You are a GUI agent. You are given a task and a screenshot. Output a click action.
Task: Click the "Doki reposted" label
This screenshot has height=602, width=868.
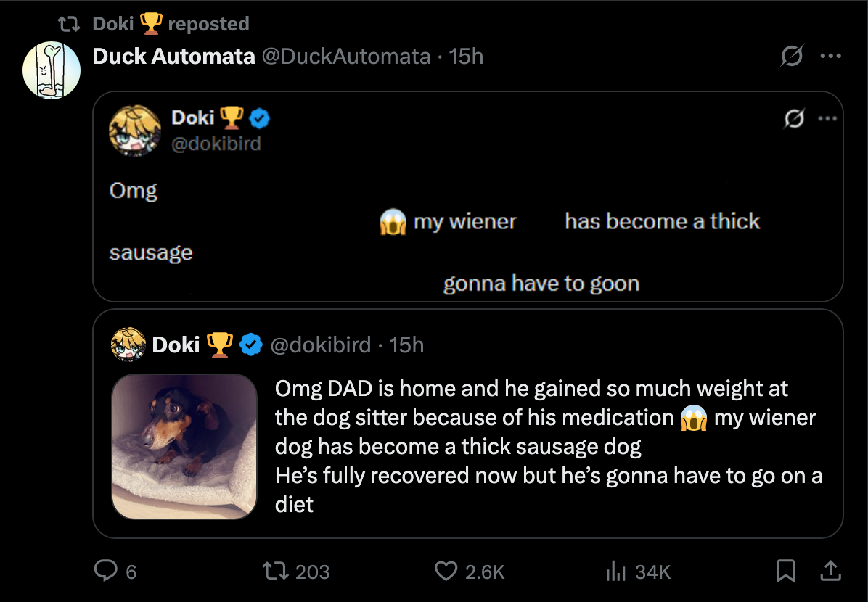pos(171,24)
